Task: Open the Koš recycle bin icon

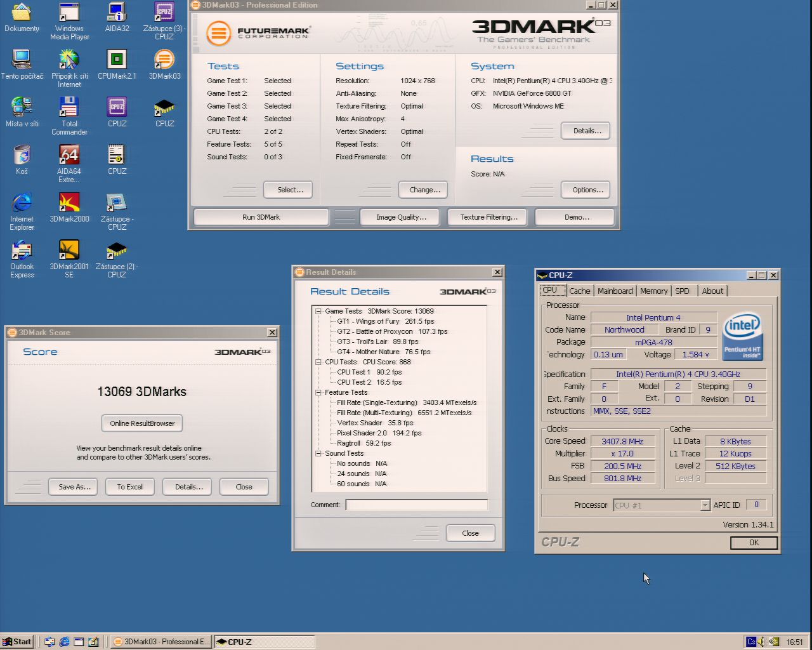Action: click(x=22, y=160)
